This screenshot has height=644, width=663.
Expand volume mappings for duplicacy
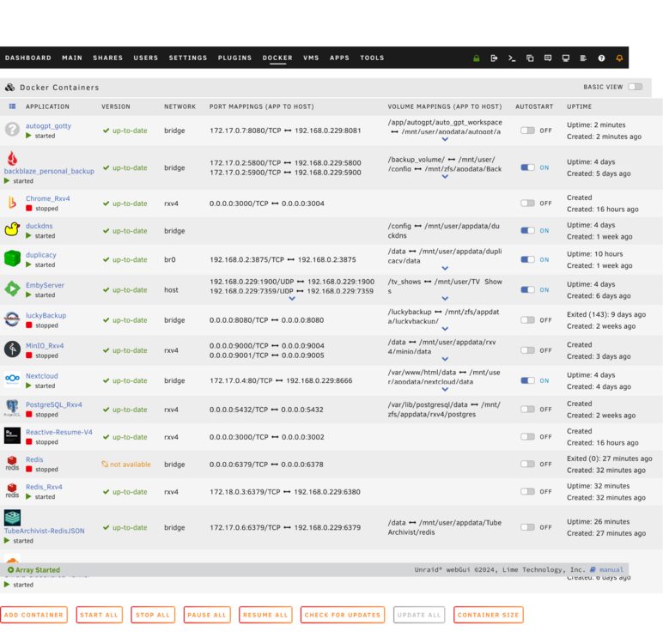(x=445, y=268)
